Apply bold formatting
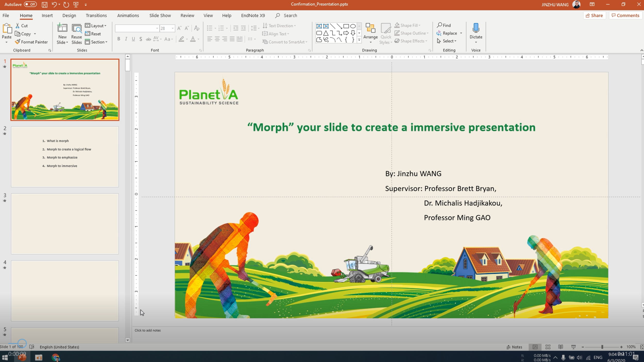 click(x=119, y=39)
